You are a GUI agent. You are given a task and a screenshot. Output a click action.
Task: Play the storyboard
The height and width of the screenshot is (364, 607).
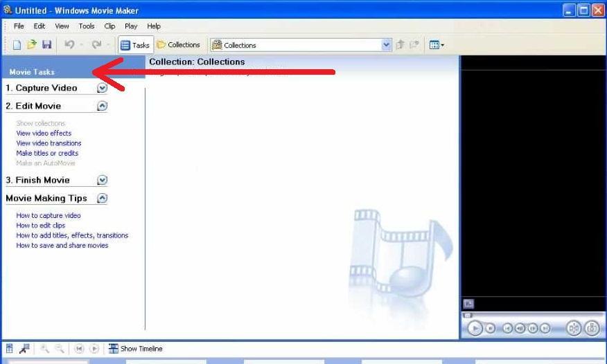pyautogui.click(x=94, y=349)
